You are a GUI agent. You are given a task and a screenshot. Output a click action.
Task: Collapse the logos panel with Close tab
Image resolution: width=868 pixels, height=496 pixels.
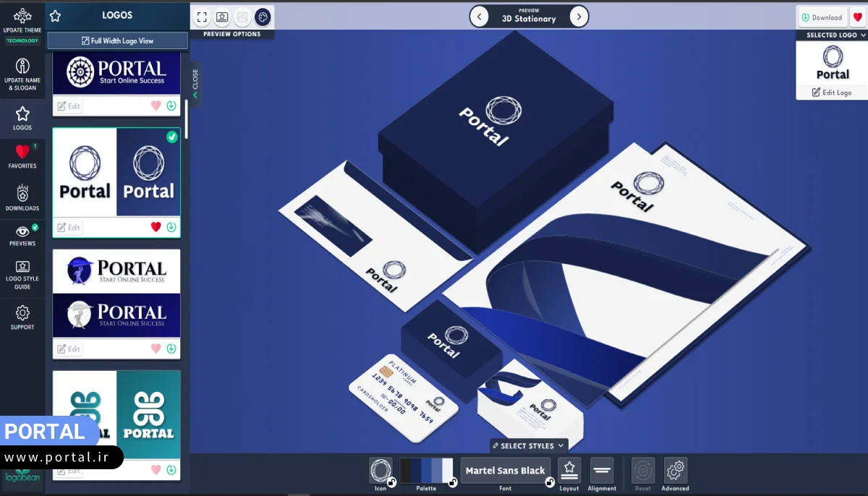click(x=195, y=84)
